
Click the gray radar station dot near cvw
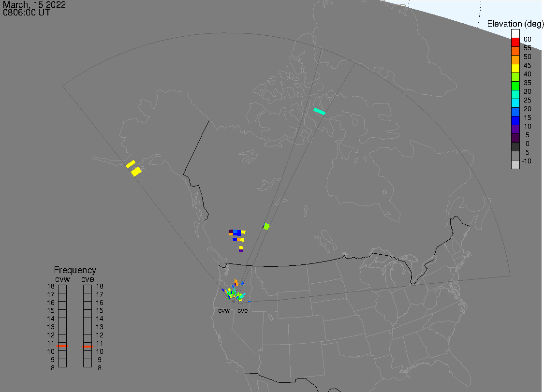pos(234,302)
